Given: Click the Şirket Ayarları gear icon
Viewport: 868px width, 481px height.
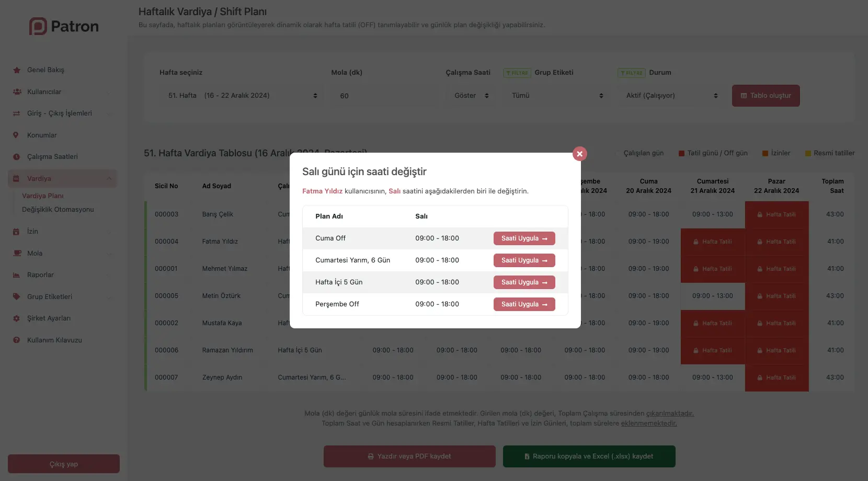Looking at the screenshot, I should click(x=16, y=318).
